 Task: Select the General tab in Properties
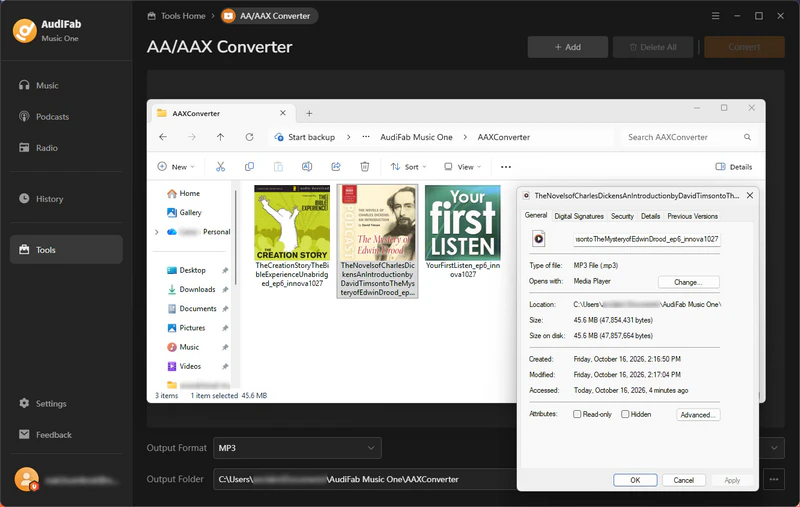point(536,215)
